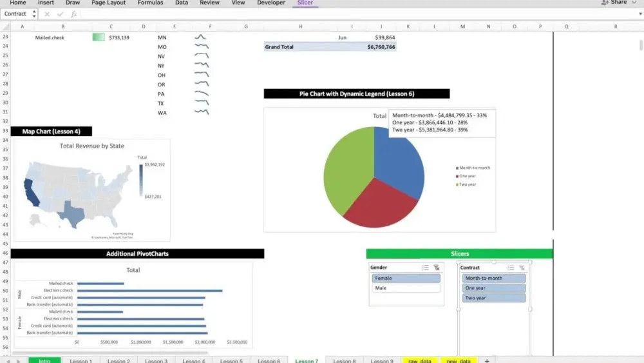
Task: Click into the formula bar input
Action: click(357, 14)
